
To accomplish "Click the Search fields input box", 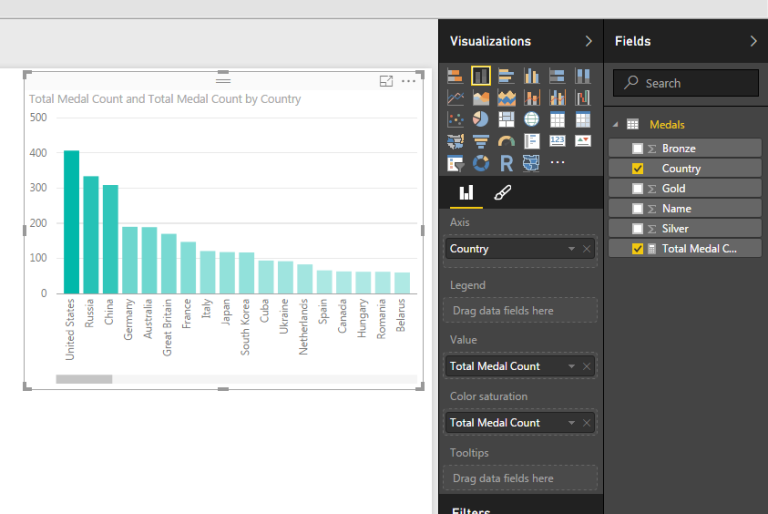I will 685,83.
